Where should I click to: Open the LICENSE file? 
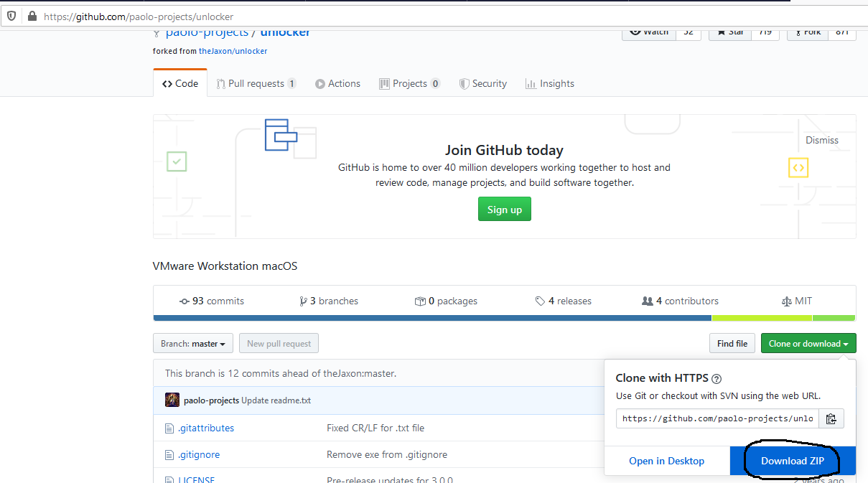tap(196, 480)
